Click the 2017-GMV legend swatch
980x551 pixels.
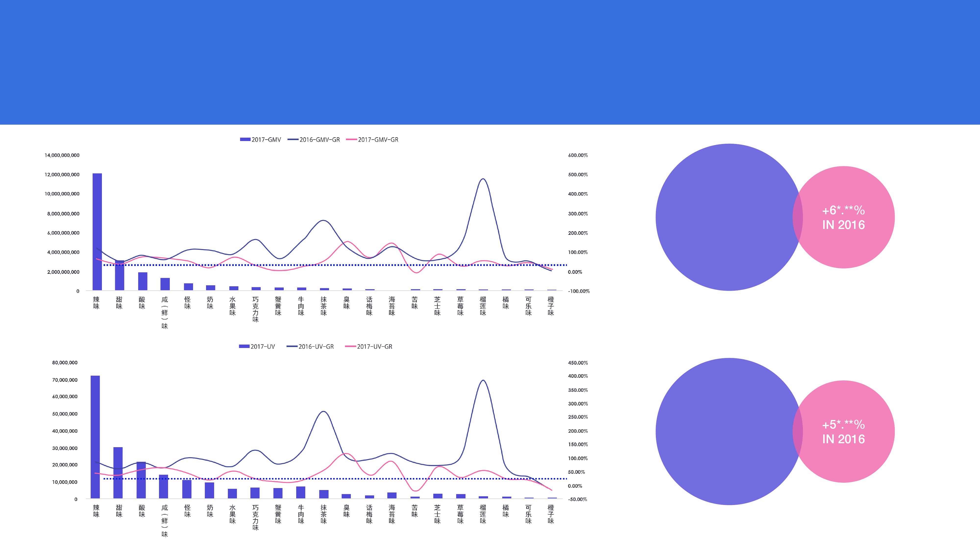(245, 140)
